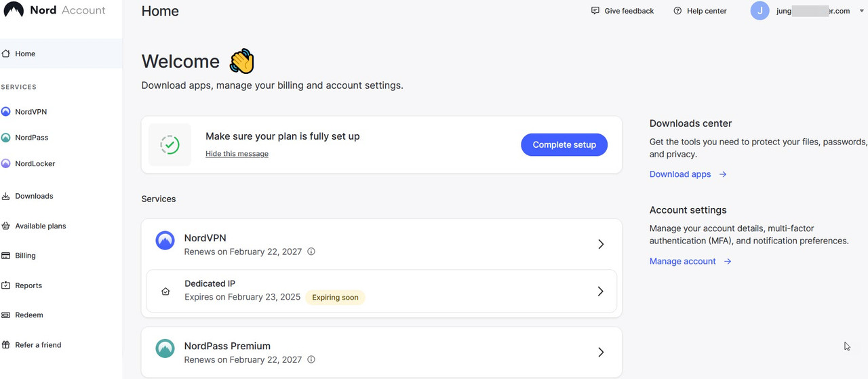Click the Expiring soon badge
Viewport: 868px width, 379px height.
point(335,298)
